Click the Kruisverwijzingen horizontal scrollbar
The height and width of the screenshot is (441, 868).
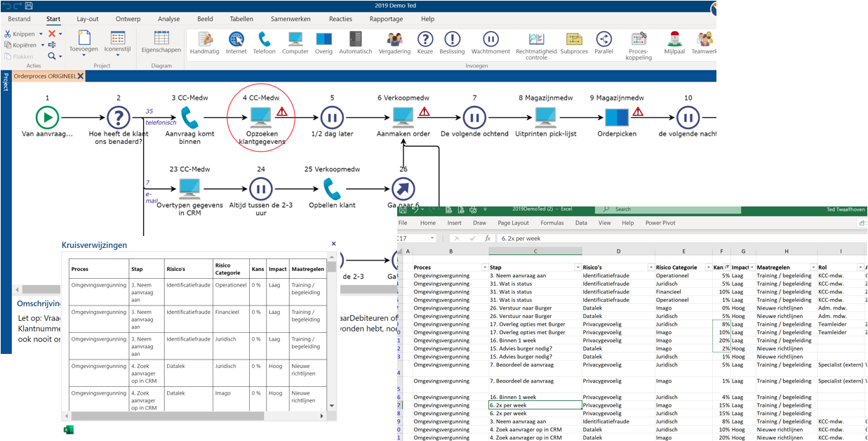(x=194, y=416)
